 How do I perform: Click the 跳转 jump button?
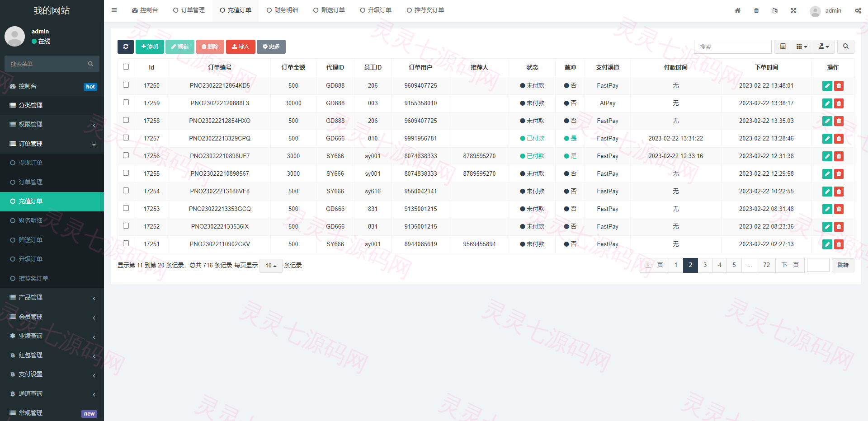843,265
